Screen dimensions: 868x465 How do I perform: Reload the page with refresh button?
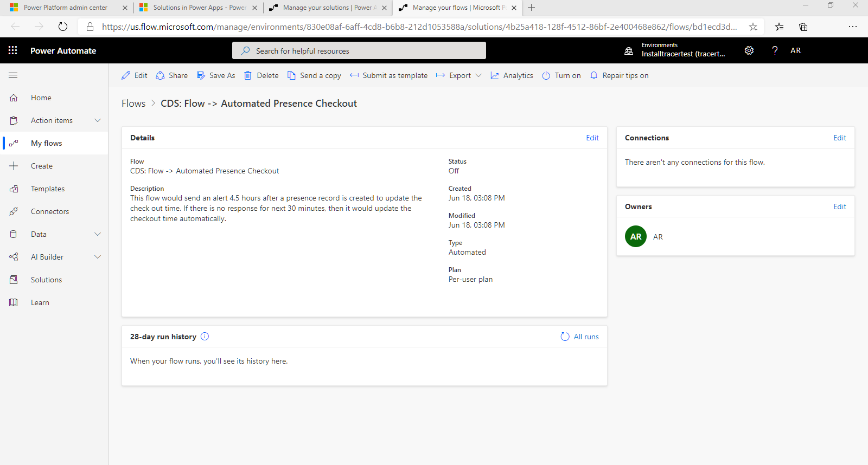pos(63,27)
